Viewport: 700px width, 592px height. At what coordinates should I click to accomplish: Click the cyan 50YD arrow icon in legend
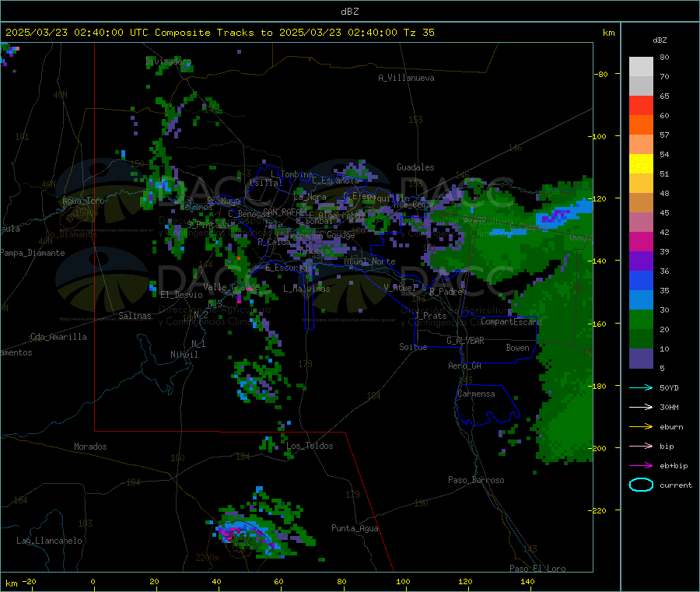641,387
